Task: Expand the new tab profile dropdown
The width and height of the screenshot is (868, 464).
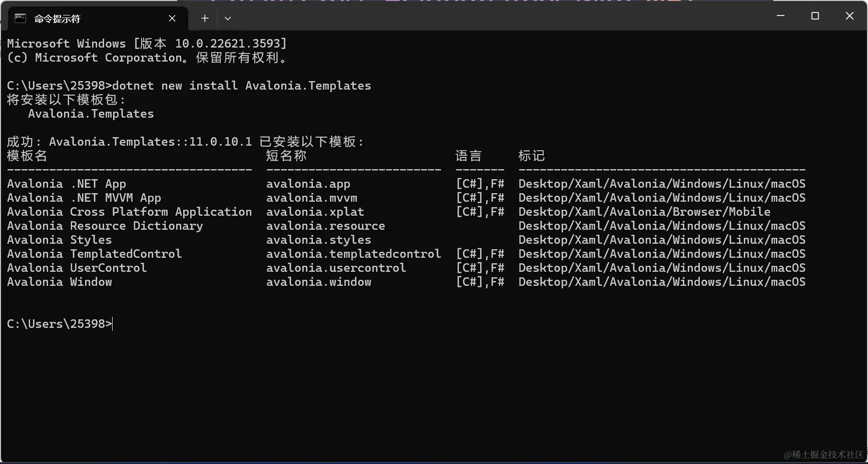Action: tap(228, 19)
